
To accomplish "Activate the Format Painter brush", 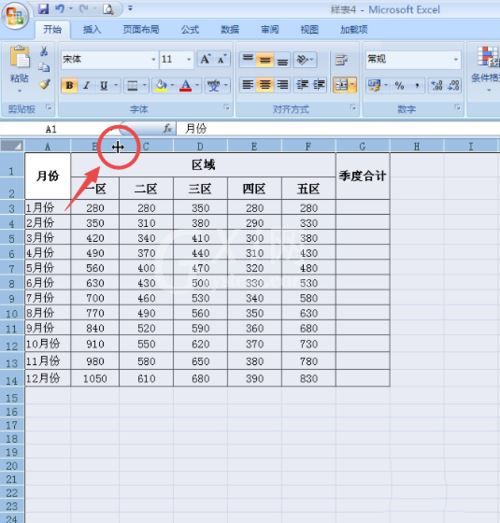I will point(44,84).
